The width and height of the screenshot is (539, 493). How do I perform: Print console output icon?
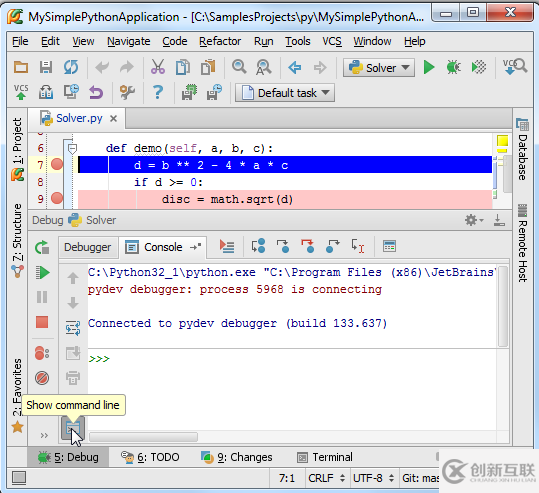coord(73,377)
